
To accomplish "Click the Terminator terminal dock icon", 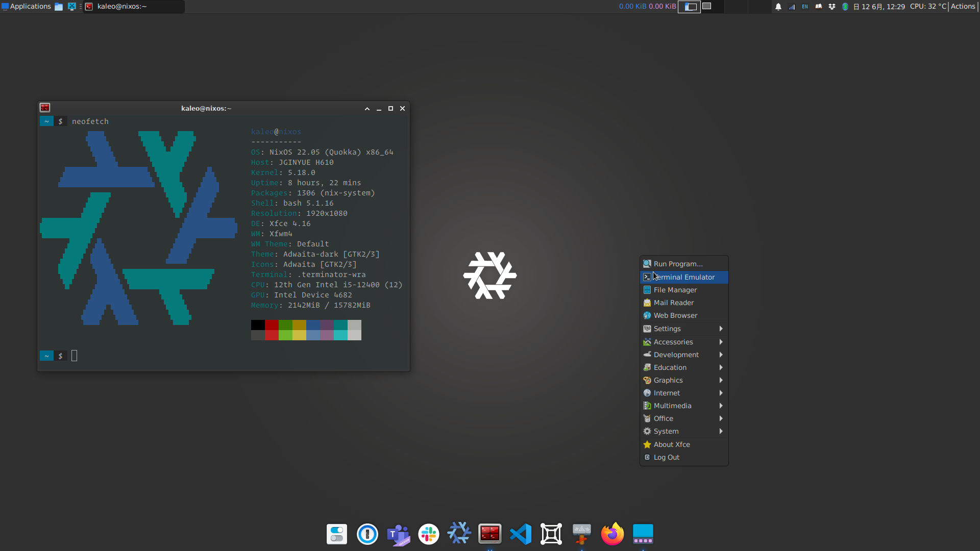I will [489, 534].
